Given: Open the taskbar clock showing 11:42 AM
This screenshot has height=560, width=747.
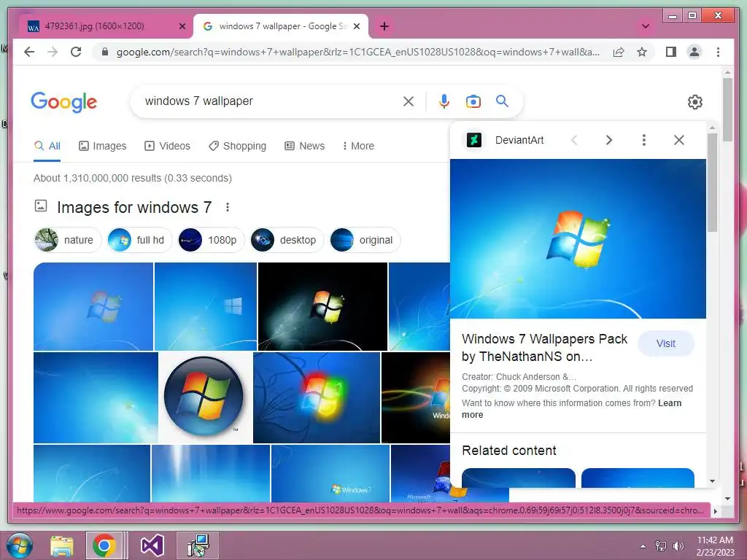Looking at the screenshot, I should [715, 546].
